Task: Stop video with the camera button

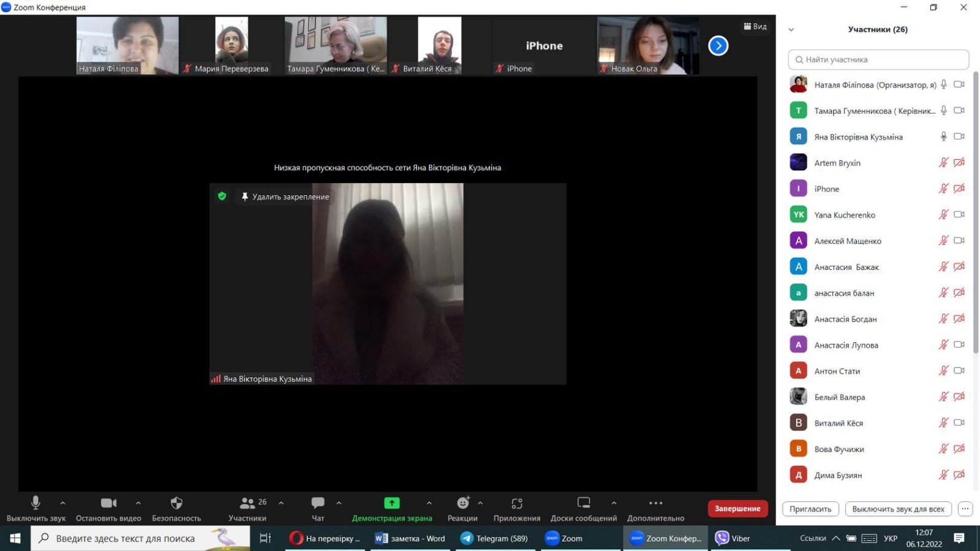Action: 108,503
